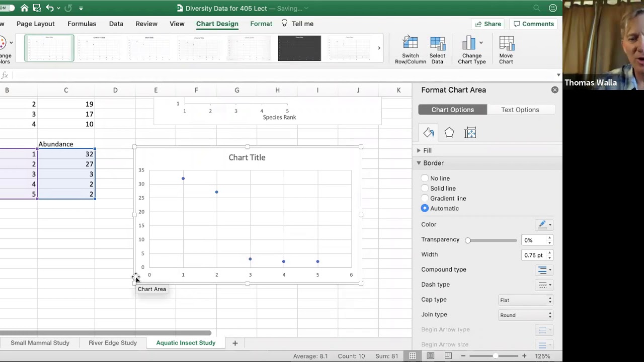Image resolution: width=644 pixels, height=362 pixels.
Task: Click the Redo icon
Action: (68, 8)
